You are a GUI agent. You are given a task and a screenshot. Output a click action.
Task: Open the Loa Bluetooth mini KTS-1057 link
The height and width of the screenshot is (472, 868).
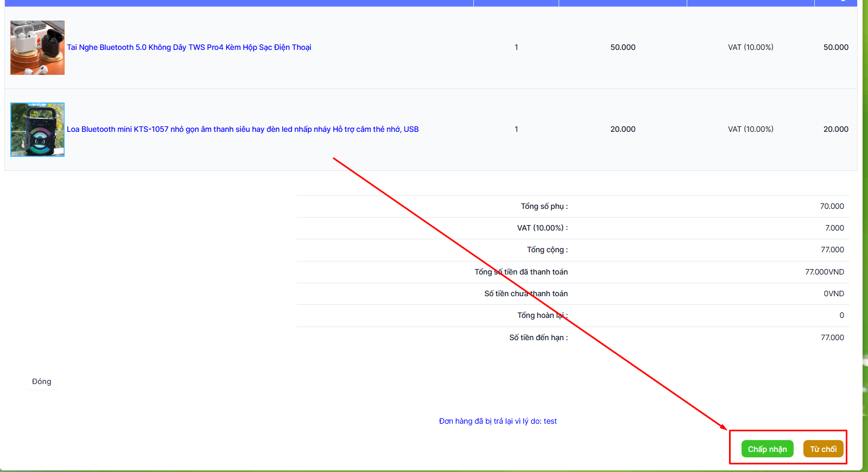243,130
